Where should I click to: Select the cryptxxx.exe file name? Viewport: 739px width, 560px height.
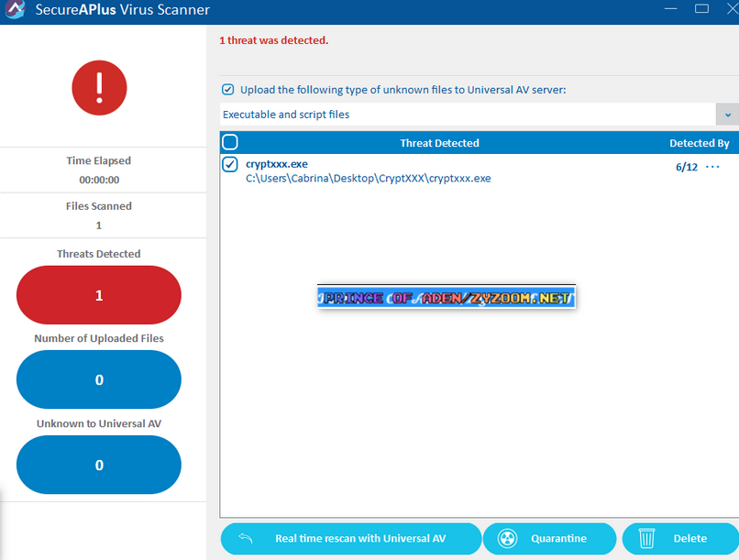tap(277, 164)
